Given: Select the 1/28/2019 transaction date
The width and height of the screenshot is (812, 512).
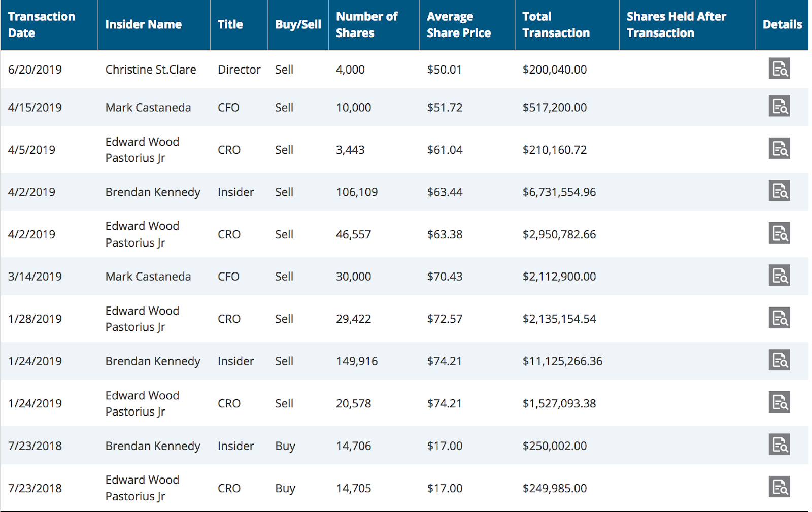Looking at the screenshot, I should pyautogui.click(x=35, y=319).
